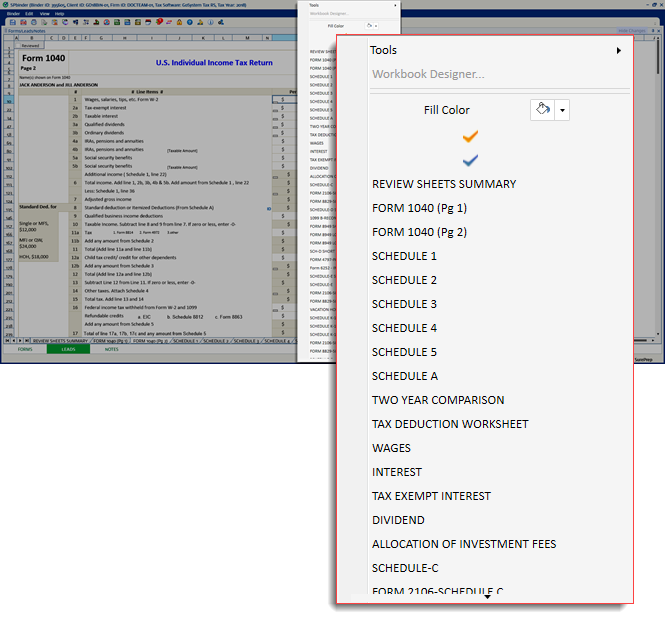This screenshot has width=665, height=619.
Task: Click the first of the two green spreadsheet toolbar icons
Action: click(x=117, y=22)
